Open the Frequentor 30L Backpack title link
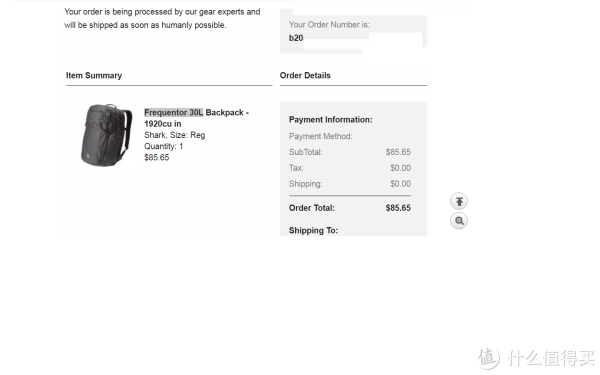The width and height of the screenshot is (600, 375). (x=196, y=118)
